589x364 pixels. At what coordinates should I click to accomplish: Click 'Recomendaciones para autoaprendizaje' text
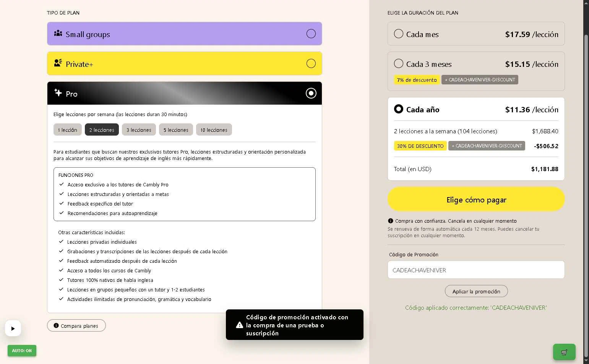click(112, 213)
